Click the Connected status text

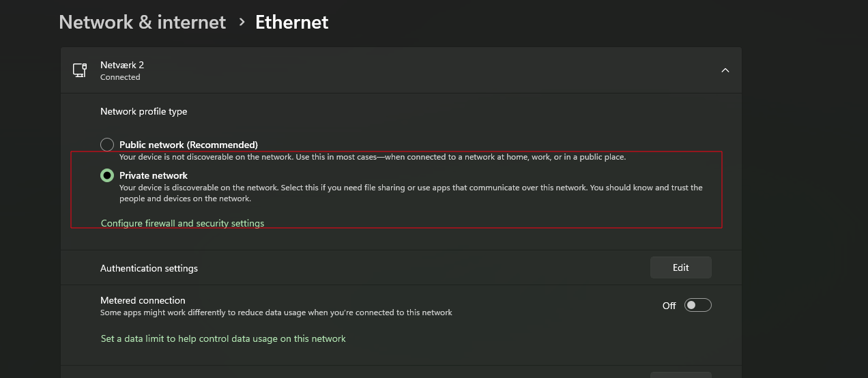(x=120, y=77)
